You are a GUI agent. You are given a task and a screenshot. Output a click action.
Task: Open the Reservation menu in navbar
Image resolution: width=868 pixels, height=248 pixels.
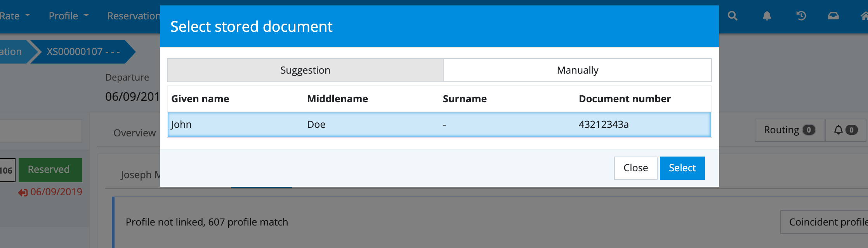(x=133, y=16)
